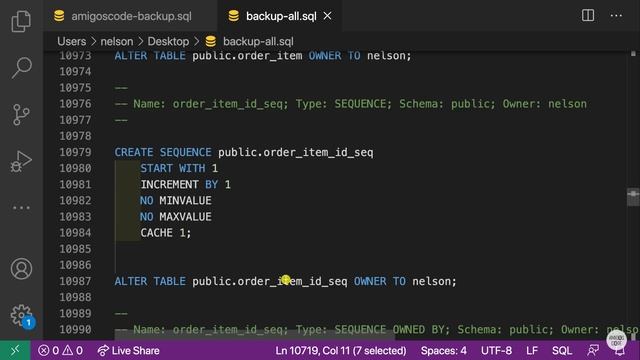Image resolution: width=640 pixels, height=360 pixels.
Task: Click the errors and warnings count in status bar
Action: coord(60,350)
